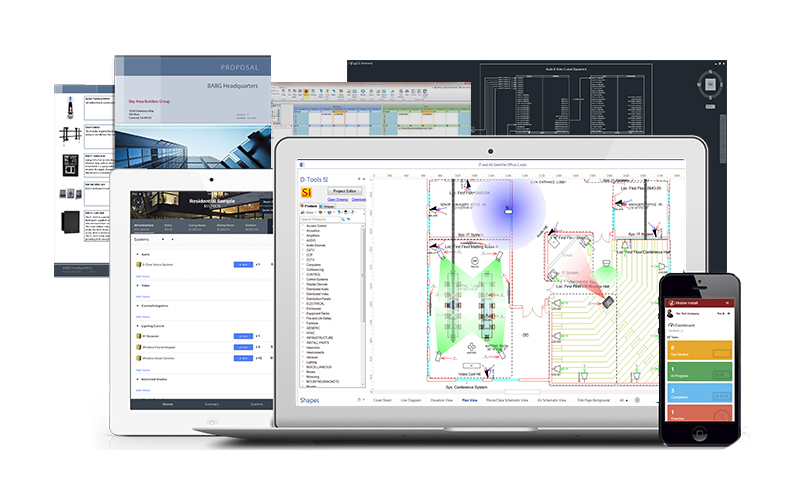Open the orange Not Started tasks tile
800x500 pixels.
click(x=699, y=350)
